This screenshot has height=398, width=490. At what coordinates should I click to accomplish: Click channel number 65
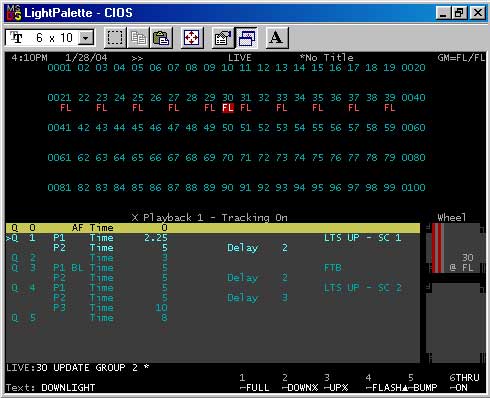[x=137, y=158]
